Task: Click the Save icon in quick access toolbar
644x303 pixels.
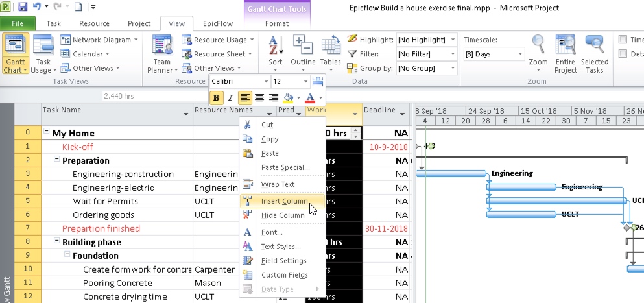Action: (x=23, y=7)
